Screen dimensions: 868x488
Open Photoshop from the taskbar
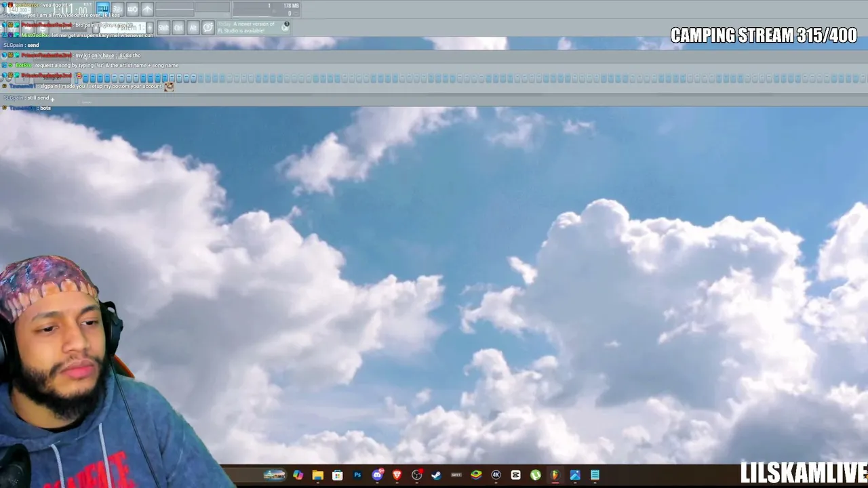[x=357, y=475]
